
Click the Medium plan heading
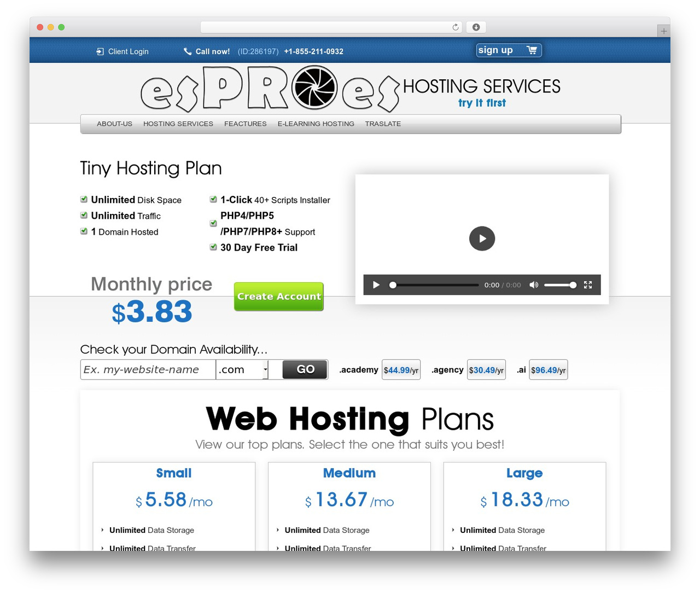(349, 473)
